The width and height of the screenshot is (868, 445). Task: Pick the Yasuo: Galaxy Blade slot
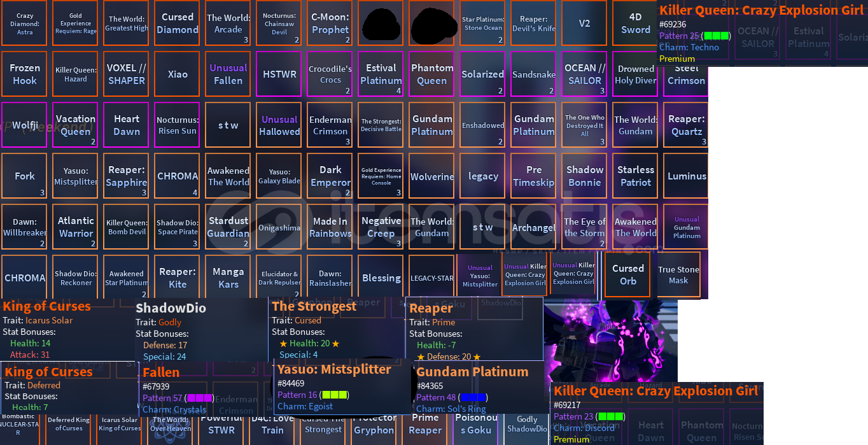coord(279,176)
